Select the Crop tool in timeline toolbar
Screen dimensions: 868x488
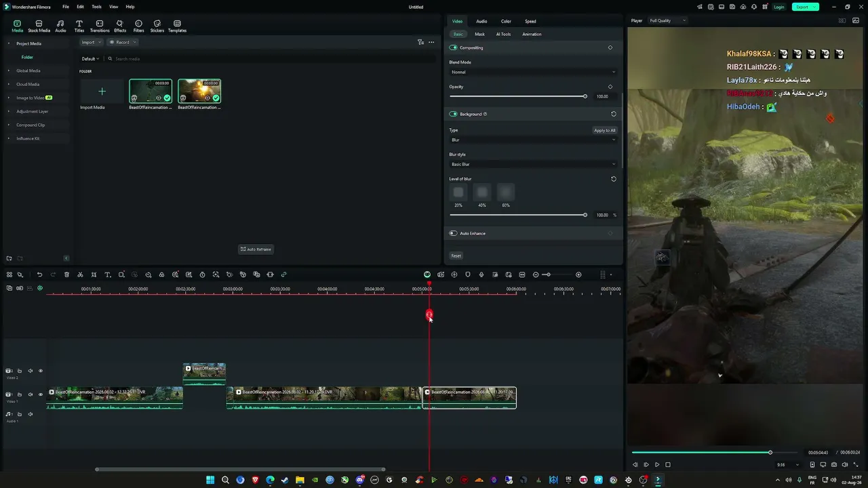coord(94,274)
